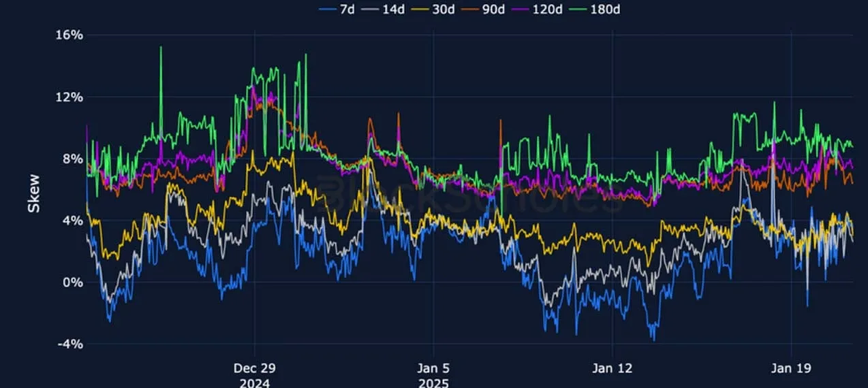This screenshot has width=868, height=388.
Task: Click the 12% y-axis label
Action: point(69,97)
